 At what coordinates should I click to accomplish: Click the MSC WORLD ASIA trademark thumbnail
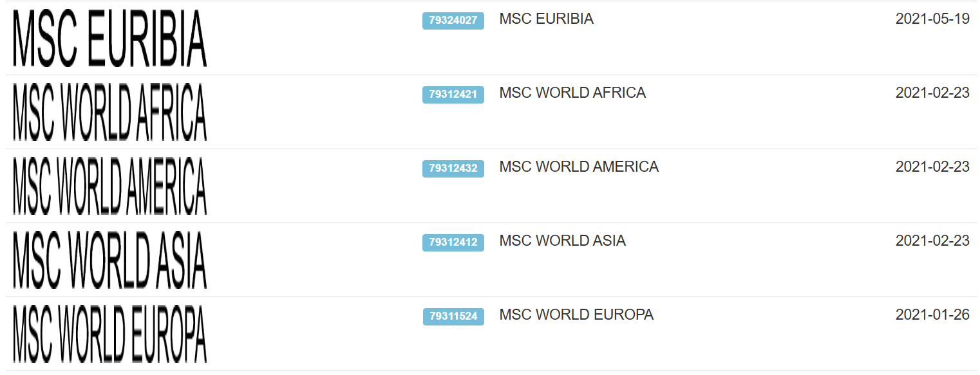point(110,261)
